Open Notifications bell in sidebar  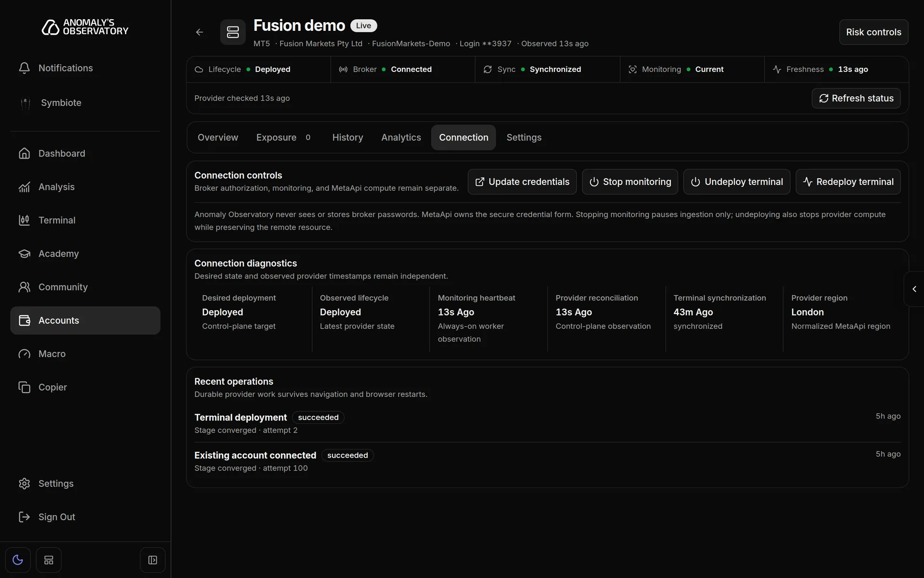24,68
